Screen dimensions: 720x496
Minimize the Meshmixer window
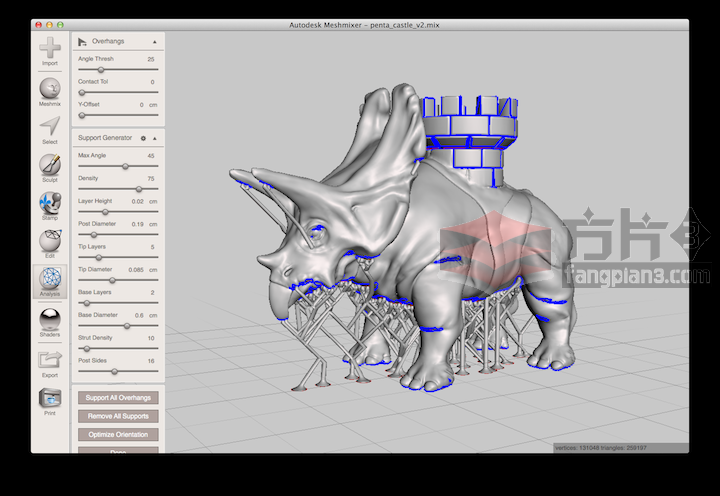(x=49, y=25)
